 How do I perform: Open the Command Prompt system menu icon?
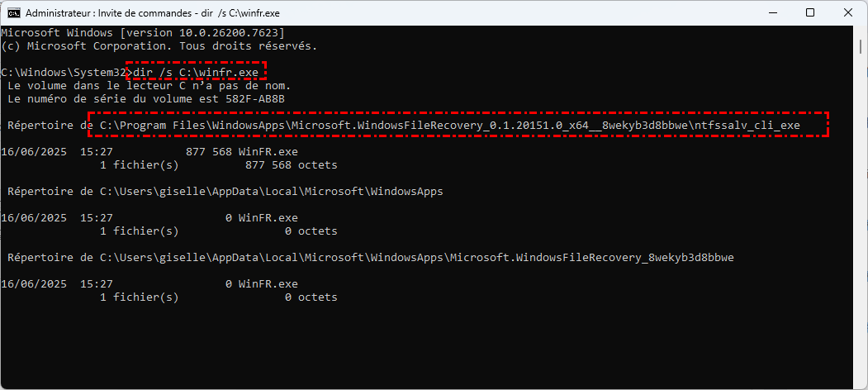click(x=12, y=13)
